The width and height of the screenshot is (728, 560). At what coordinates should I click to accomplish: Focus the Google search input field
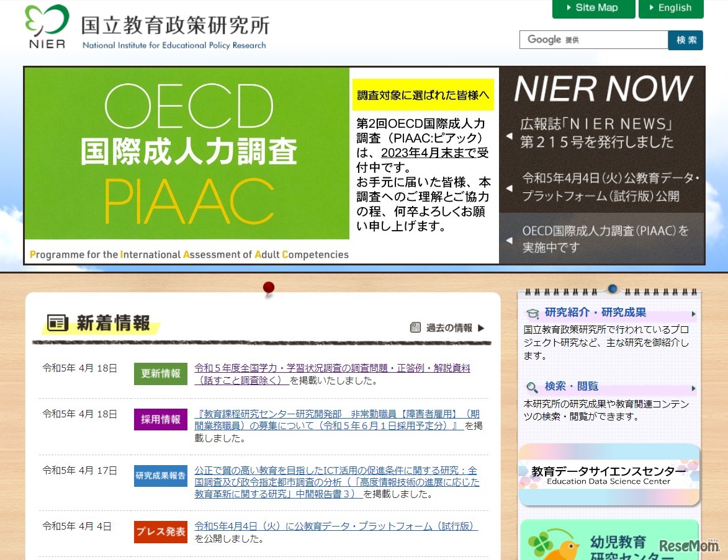[593, 40]
